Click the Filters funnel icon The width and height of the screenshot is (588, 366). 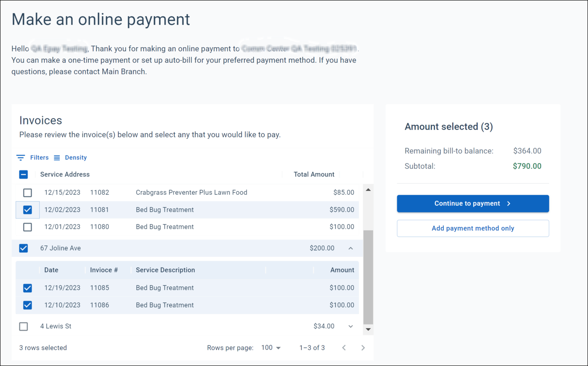(21, 157)
